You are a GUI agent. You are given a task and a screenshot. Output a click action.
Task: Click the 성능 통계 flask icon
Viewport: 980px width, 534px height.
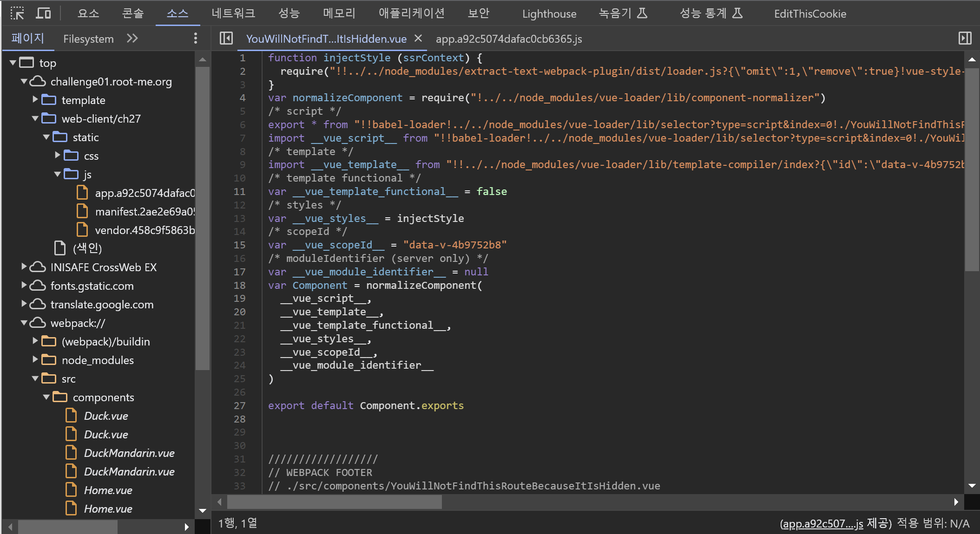pyautogui.click(x=737, y=13)
